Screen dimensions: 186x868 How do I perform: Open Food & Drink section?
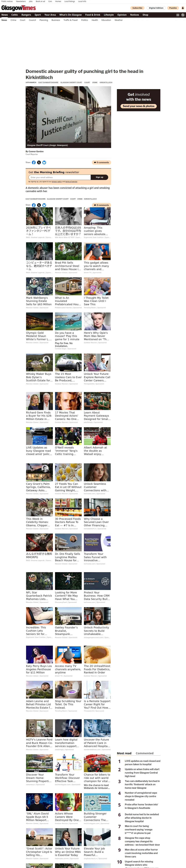pos(93,15)
